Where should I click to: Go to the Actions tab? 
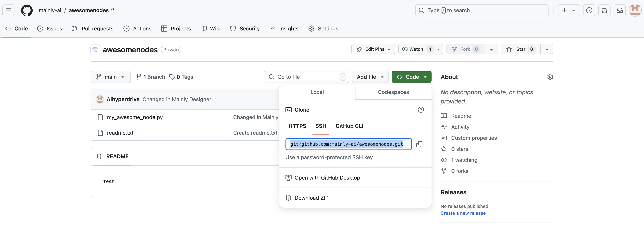tap(137, 29)
